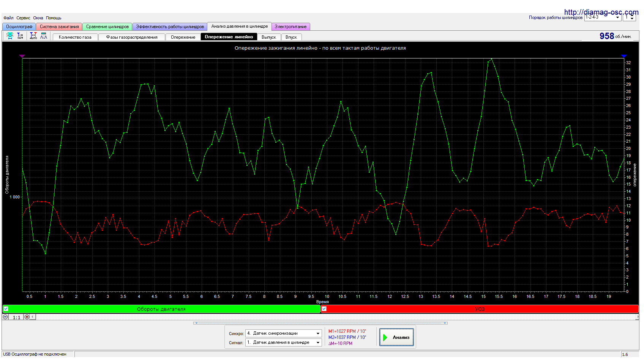Click the USB Осциллограф не подключен status

point(35,354)
